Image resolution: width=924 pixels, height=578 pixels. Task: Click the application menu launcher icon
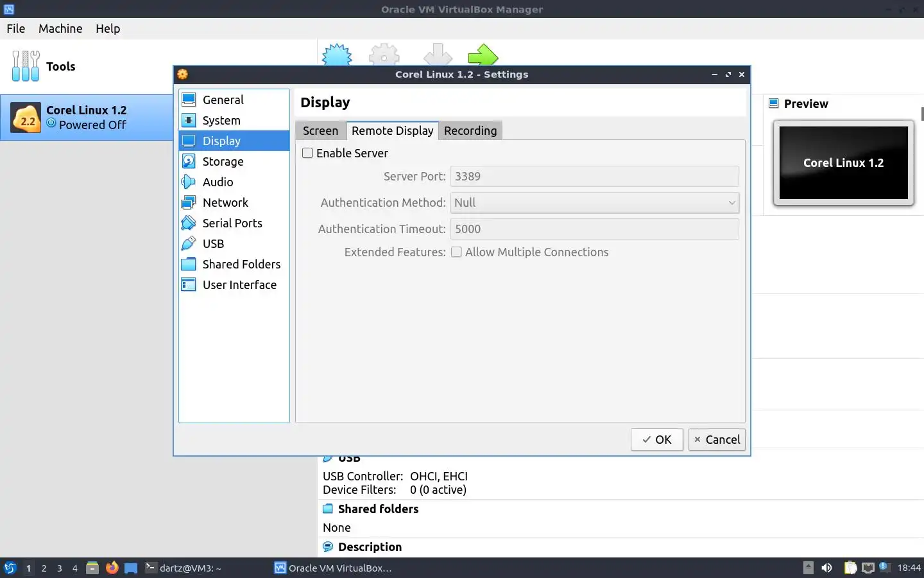10,568
